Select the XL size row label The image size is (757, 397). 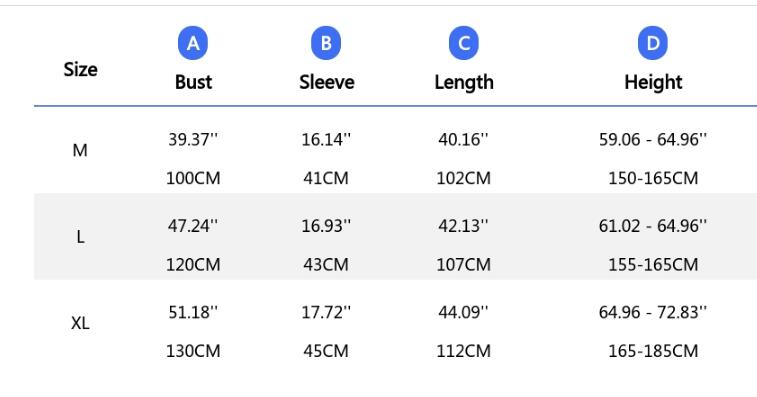point(80,323)
